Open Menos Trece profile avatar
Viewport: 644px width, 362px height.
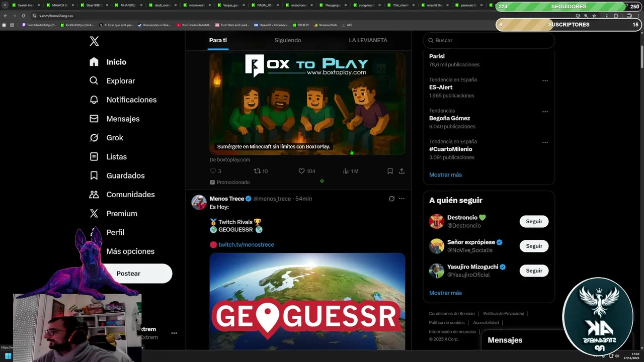pyautogui.click(x=199, y=203)
